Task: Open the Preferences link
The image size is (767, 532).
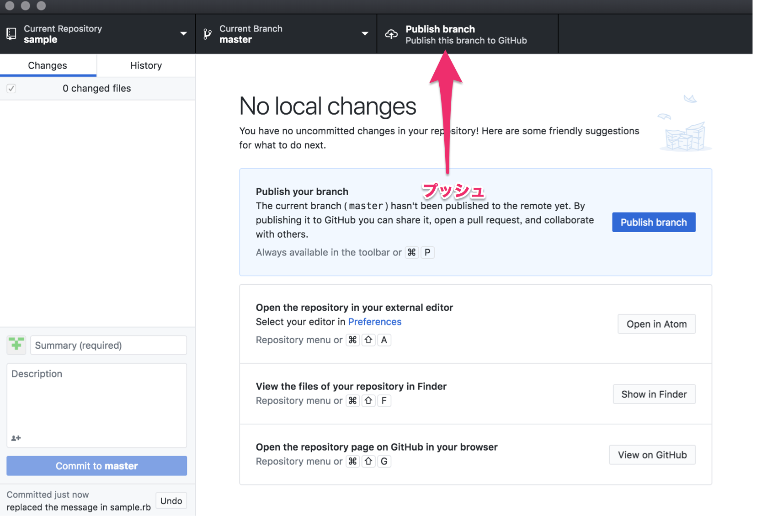Action: 374,322
